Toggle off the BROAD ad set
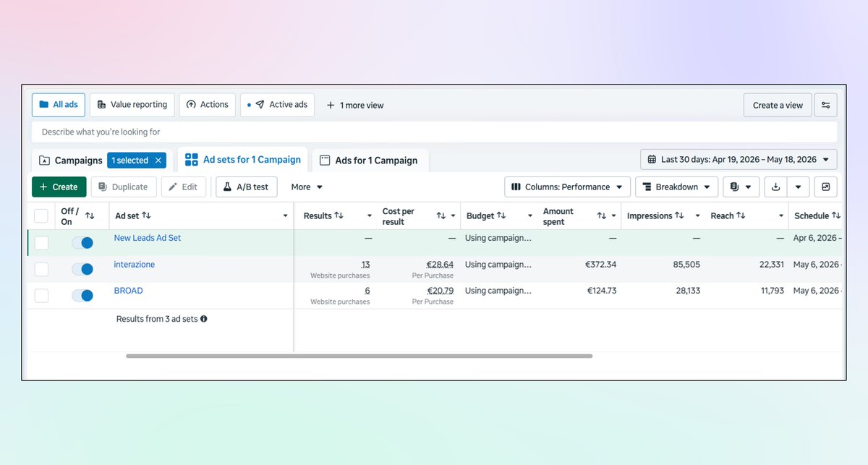This screenshot has width=868, height=465. pyautogui.click(x=82, y=295)
